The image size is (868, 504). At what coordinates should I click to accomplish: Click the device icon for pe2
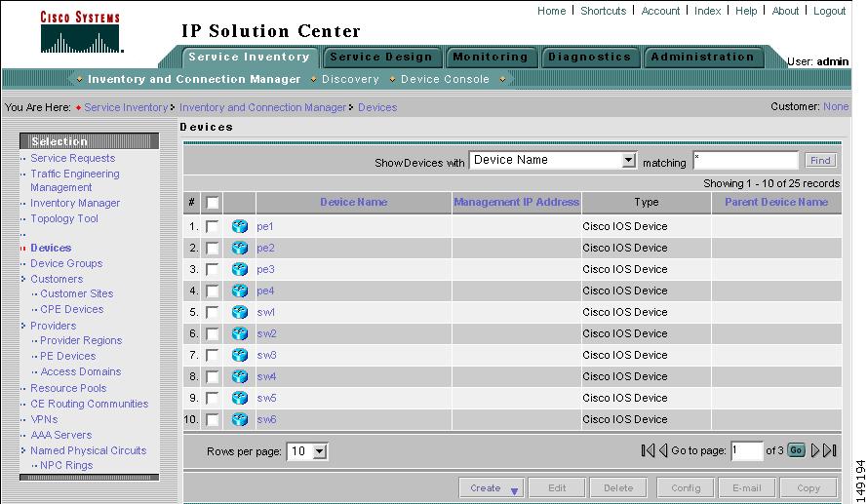[240, 248]
